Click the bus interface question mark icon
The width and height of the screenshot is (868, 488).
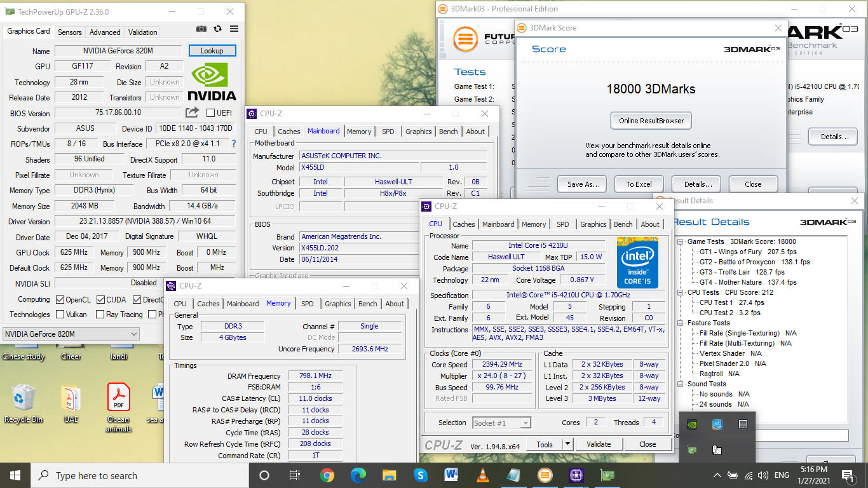click(233, 144)
